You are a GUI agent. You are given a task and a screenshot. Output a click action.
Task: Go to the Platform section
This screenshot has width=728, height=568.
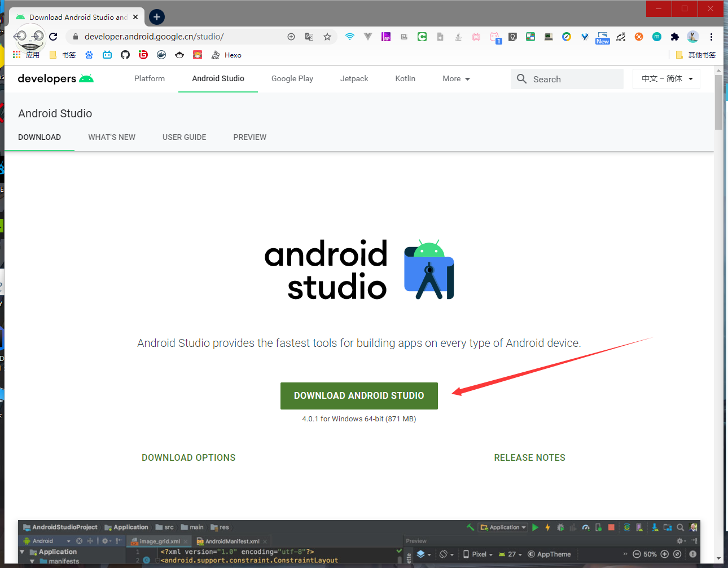150,79
